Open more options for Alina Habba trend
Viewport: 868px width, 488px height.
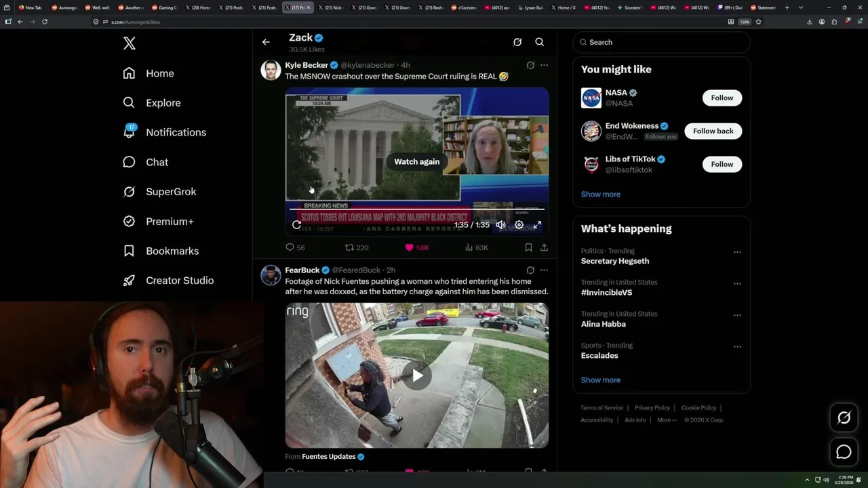pos(737,315)
